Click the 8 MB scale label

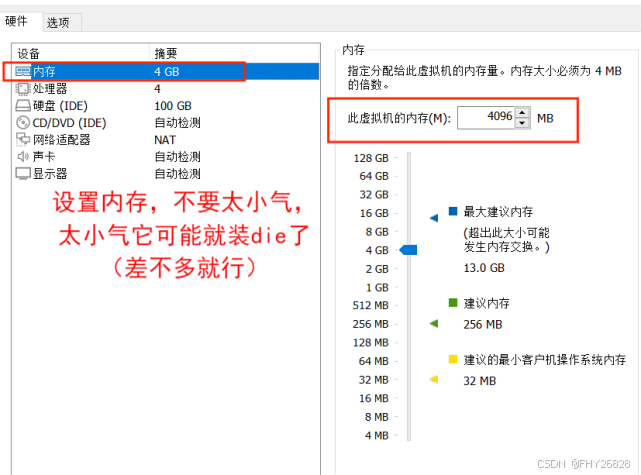(377, 417)
